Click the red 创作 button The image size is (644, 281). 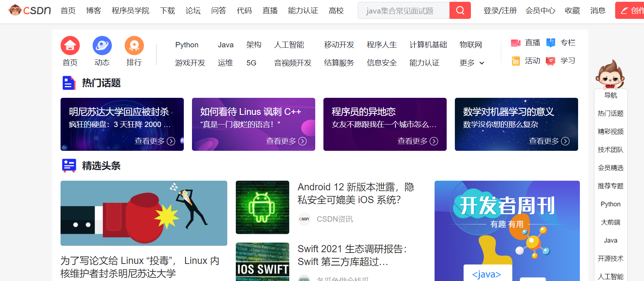coord(630,10)
